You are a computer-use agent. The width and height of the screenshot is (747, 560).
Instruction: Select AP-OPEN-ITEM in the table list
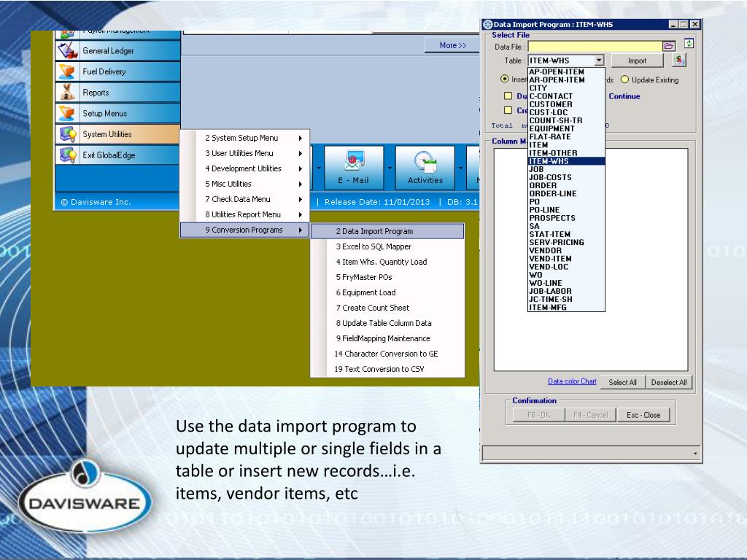point(566,72)
